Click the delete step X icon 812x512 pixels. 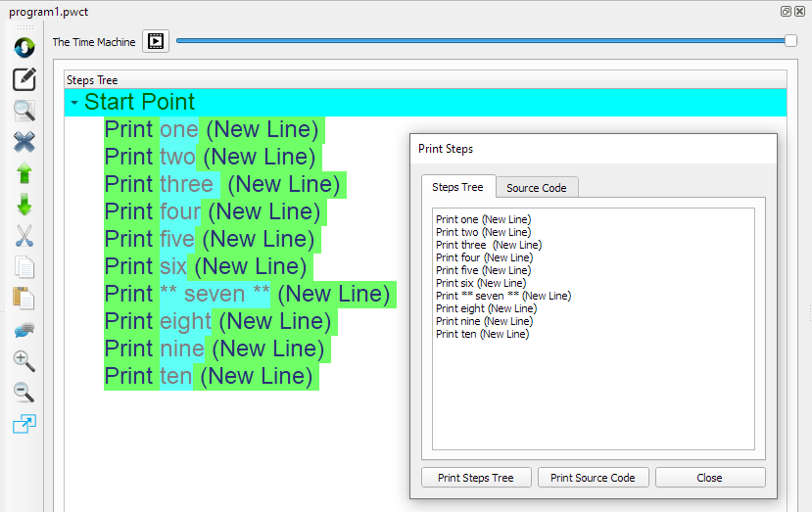(x=24, y=142)
